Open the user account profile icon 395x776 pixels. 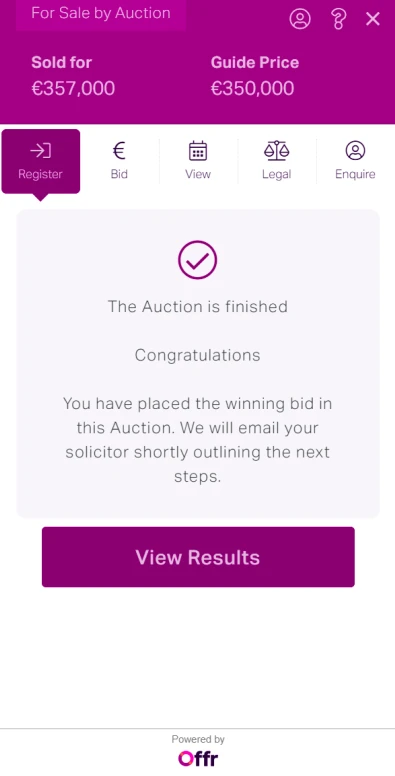(x=300, y=19)
